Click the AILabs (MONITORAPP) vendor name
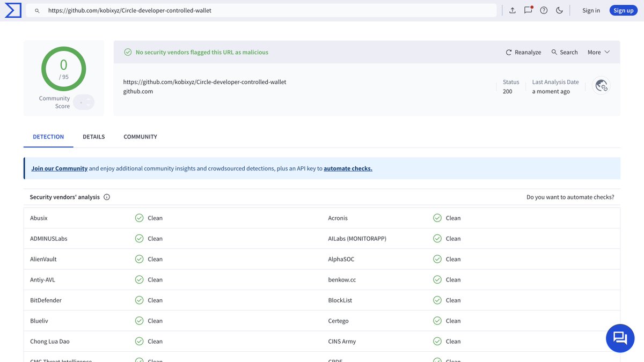 [x=357, y=239]
